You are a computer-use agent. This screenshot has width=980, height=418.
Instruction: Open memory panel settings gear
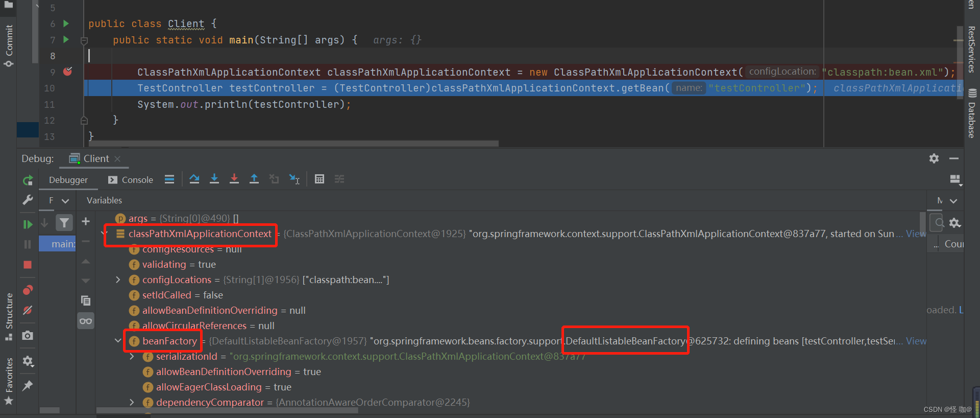pos(955,223)
